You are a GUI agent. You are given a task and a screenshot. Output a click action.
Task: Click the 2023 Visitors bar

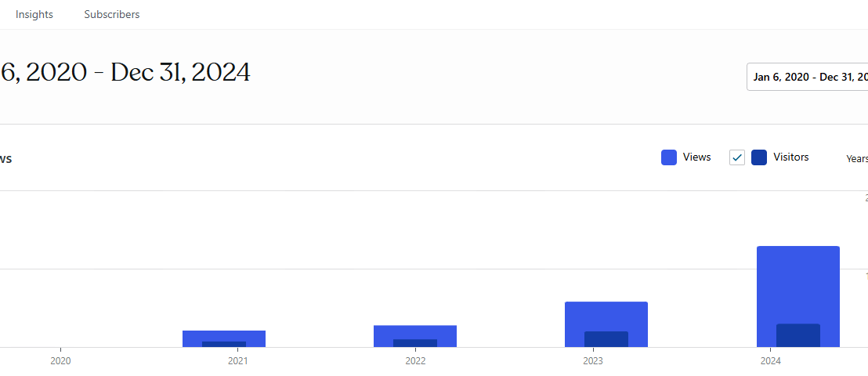[606, 339]
